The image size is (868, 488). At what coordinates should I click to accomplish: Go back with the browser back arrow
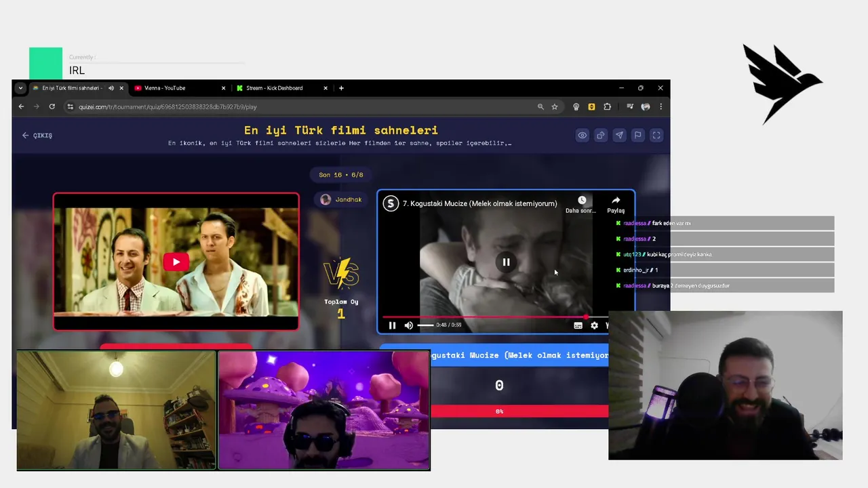pyautogui.click(x=21, y=106)
